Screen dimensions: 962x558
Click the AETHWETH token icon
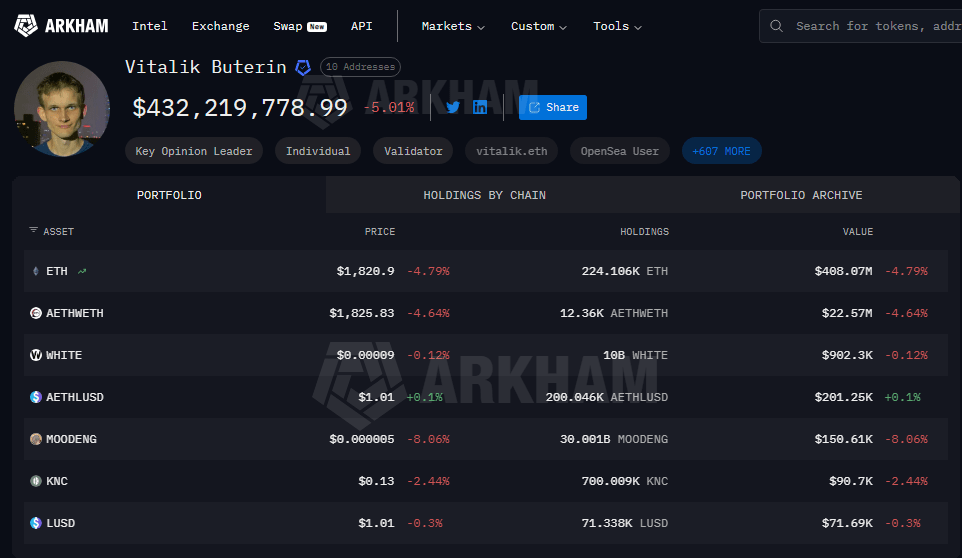[x=36, y=313]
